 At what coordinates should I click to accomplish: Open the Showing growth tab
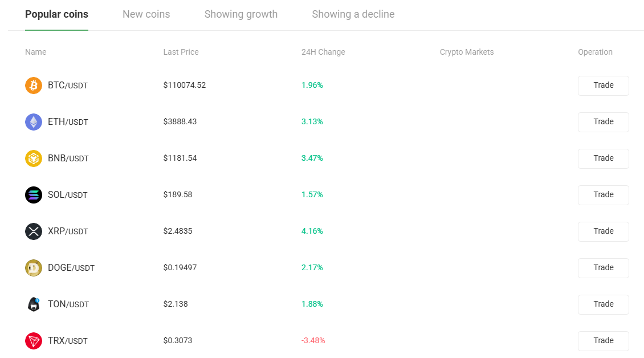tap(241, 14)
